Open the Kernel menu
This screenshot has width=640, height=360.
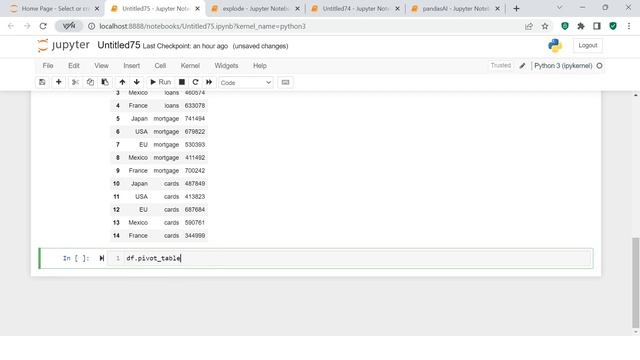190,66
